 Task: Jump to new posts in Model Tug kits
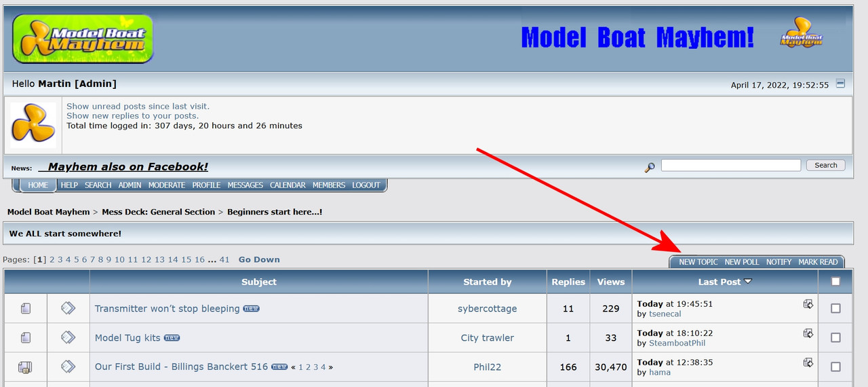[x=172, y=338]
